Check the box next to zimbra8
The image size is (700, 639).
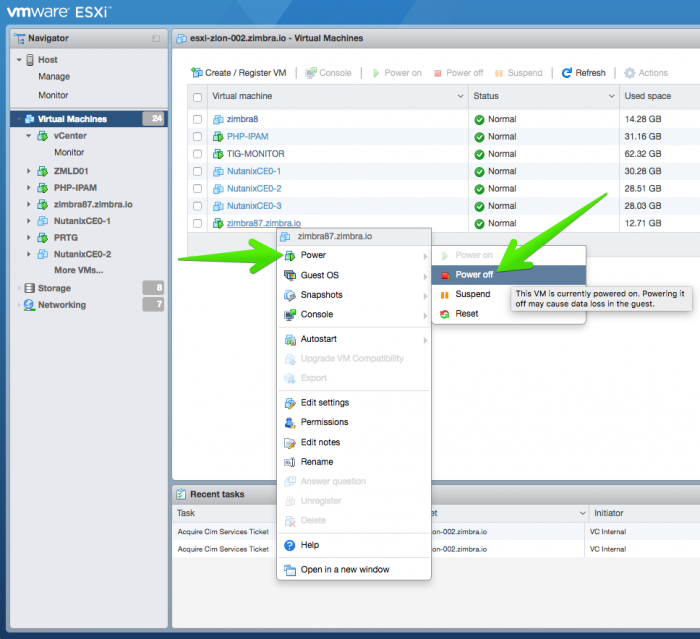coord(197,119)
